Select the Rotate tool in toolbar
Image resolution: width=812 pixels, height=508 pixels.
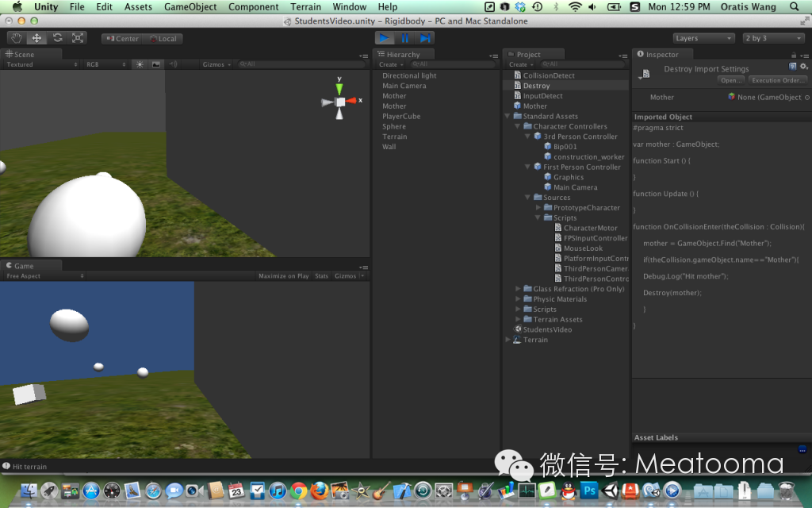(x=57, y=38)
